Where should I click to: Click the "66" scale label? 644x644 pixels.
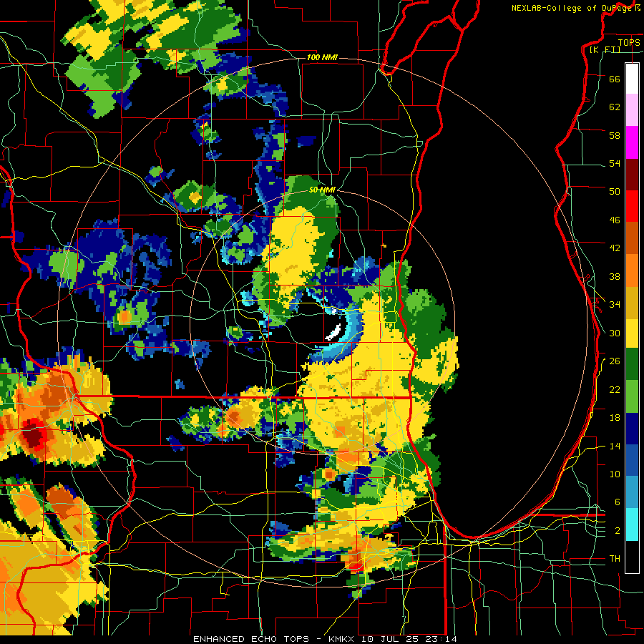point(615,79)
